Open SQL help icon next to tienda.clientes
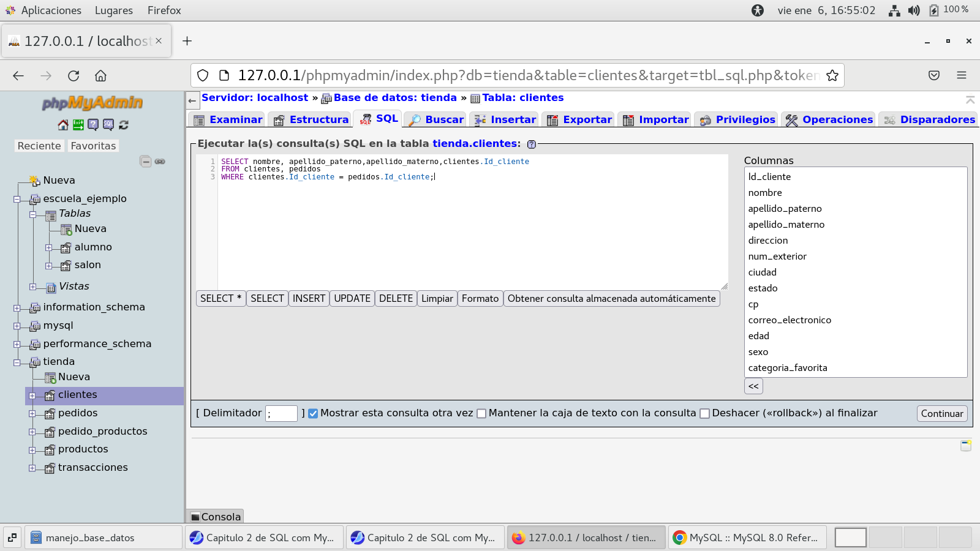 click(531, 144)
